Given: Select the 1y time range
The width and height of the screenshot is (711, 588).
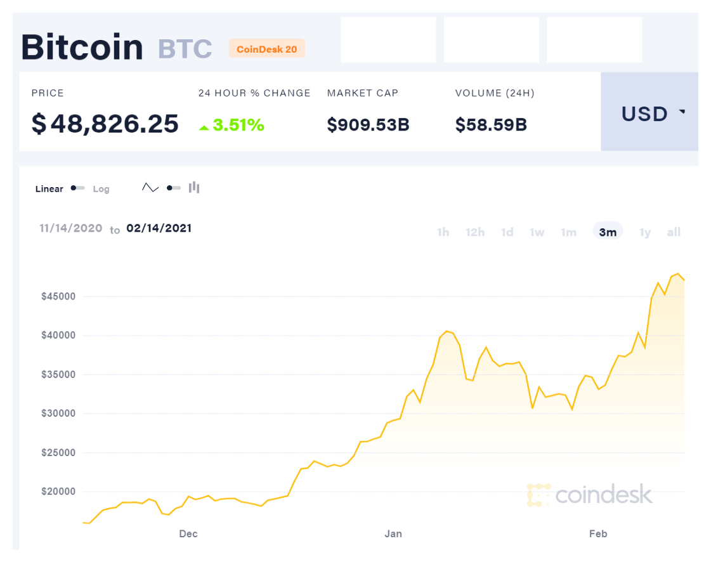Looking at the screenshot, I should (x=645, y=232).
